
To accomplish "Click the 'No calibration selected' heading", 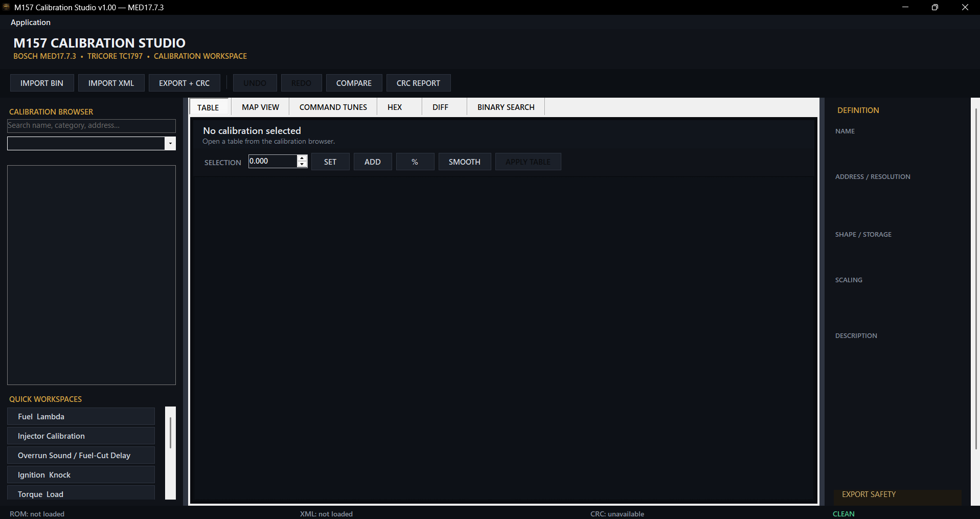I will coord(252,131).
